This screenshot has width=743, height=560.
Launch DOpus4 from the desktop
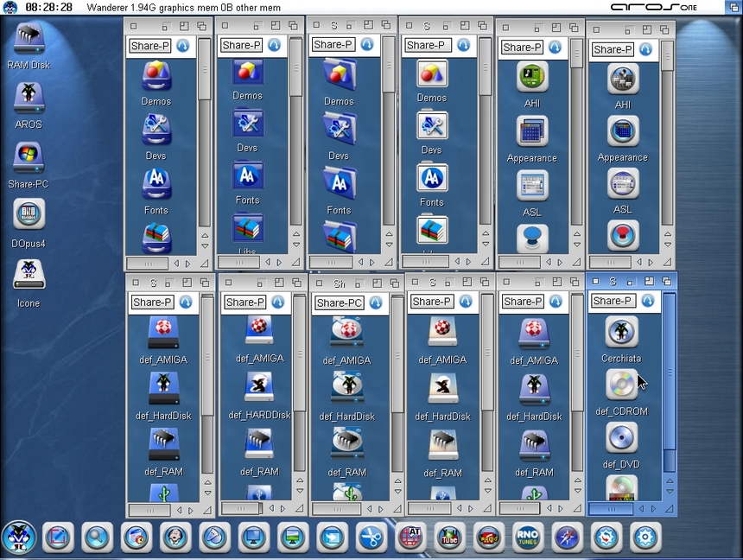coord(29,215)
